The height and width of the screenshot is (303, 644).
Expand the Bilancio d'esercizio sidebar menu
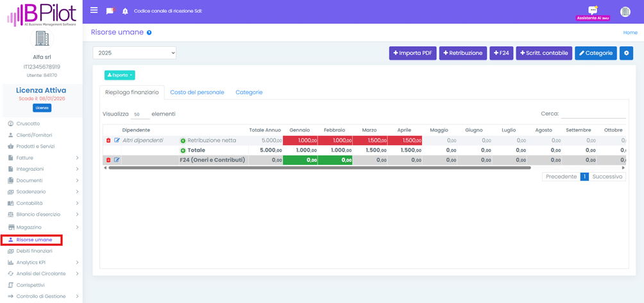coord(42,214)
